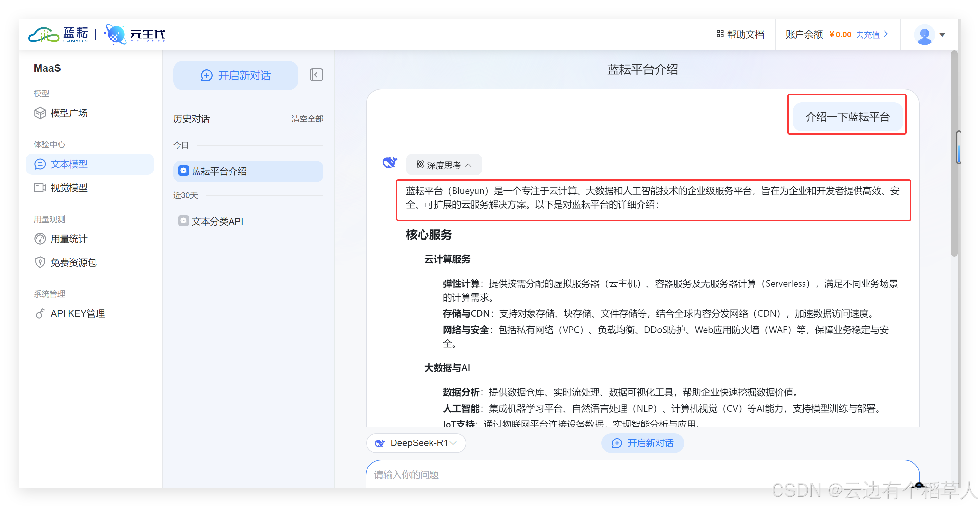The width and height of the screenshot is (980, 507).
Task: Open the user avatar icon
Action: [x=924, y=35]
